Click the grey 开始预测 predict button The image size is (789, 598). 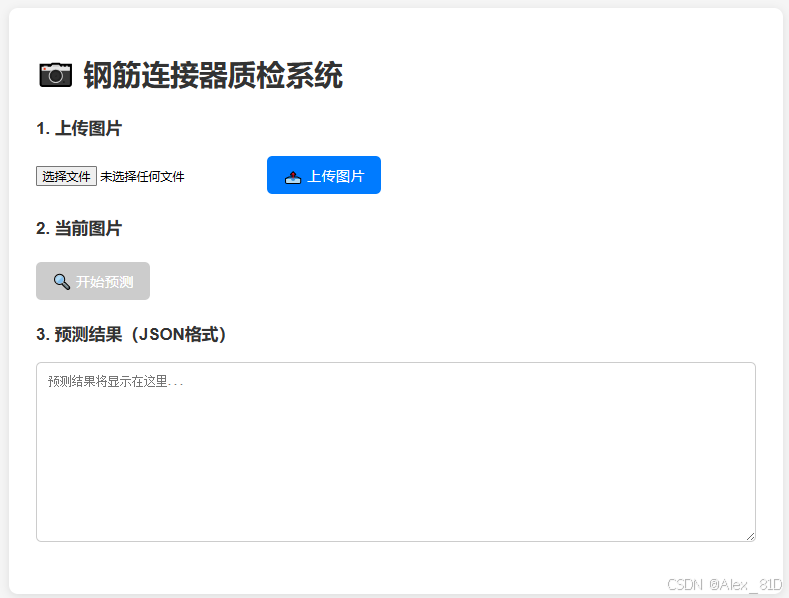click(x=93, y=281)
